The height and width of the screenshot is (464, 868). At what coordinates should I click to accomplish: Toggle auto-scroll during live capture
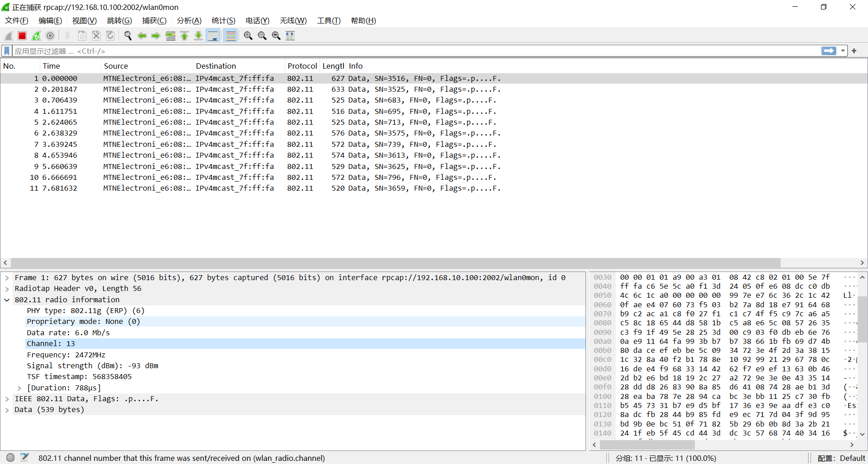coord(213,36)
